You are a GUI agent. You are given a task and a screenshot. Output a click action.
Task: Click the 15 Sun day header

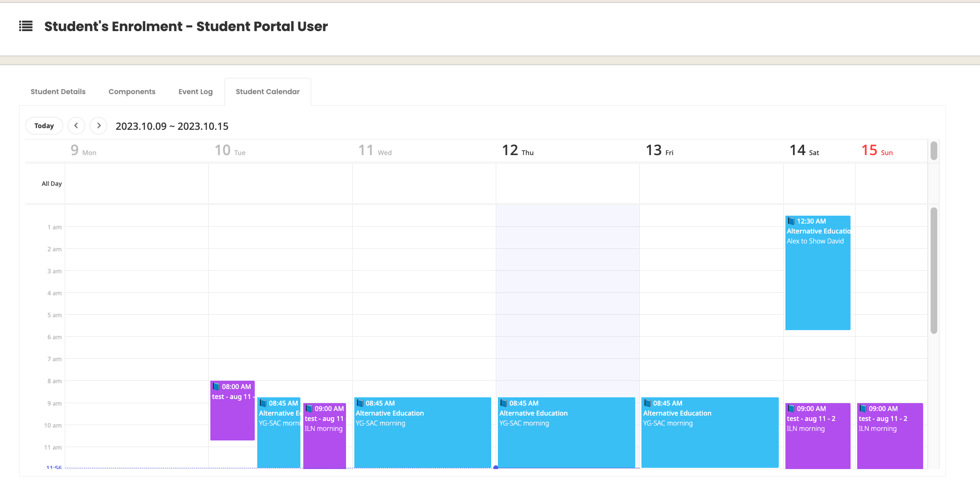pos(877,150)
